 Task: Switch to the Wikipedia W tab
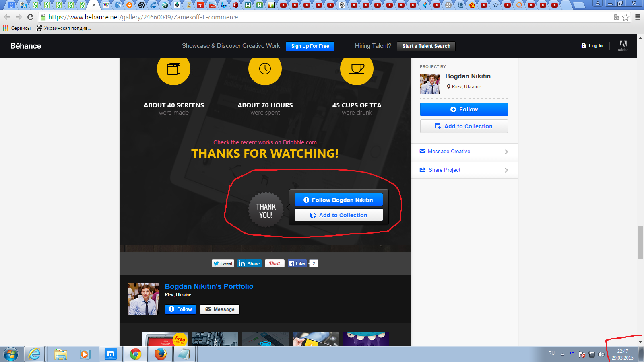(106, 5)
